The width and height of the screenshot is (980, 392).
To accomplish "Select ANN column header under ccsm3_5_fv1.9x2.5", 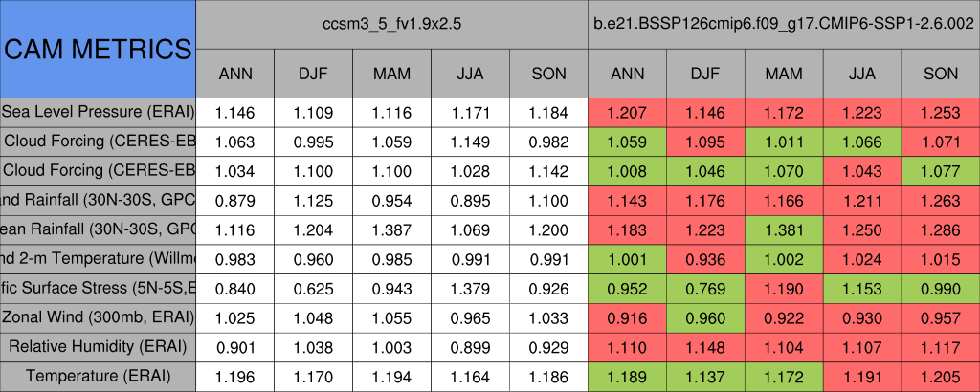I will 235,74.
